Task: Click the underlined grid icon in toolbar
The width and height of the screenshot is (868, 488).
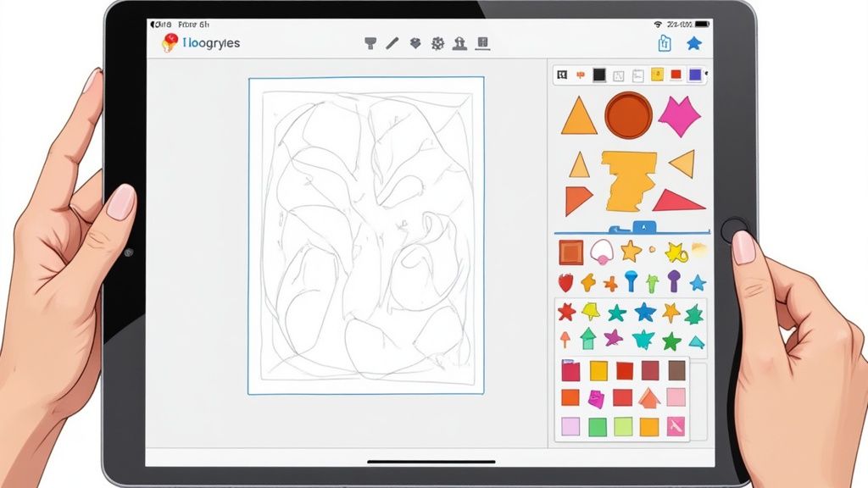Action: [482, 44]
